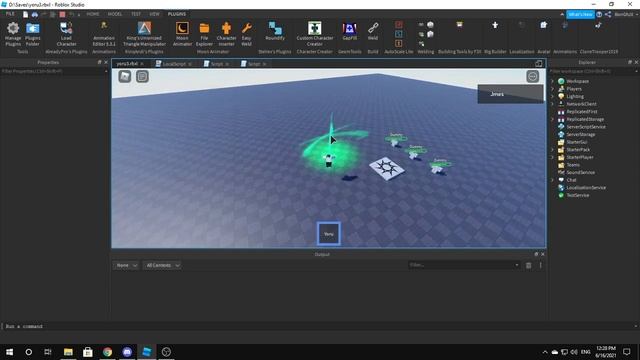This screenshot has width=640, height=360.
Task: Open Windows Start menu
Action: coord(9,352)
